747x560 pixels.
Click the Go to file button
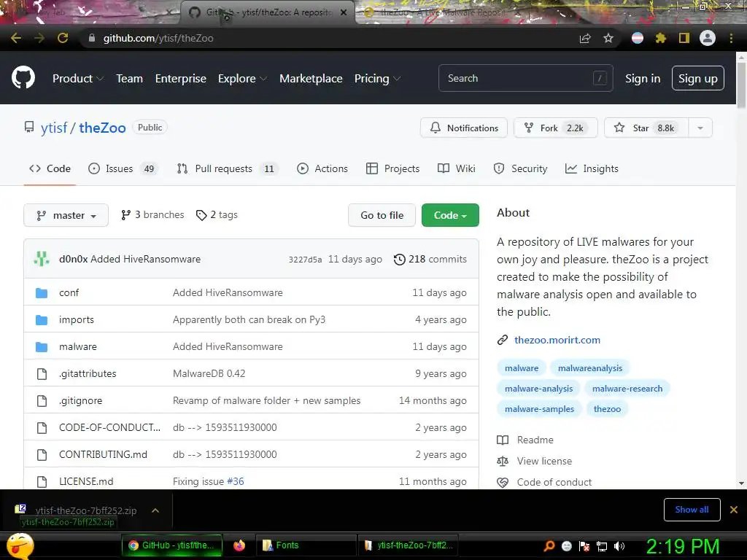coord(382,215)
